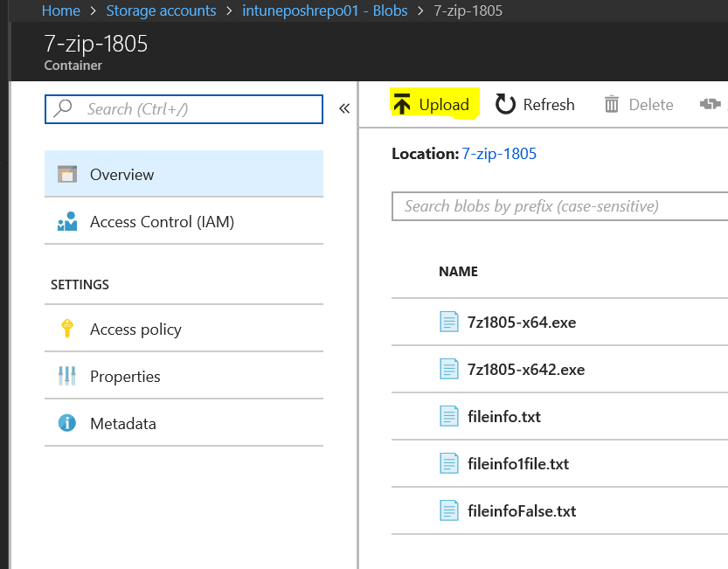Select blob name 7z1805-x64.exe
Viewport: 728px width, 569px height.
pos(522,323)
